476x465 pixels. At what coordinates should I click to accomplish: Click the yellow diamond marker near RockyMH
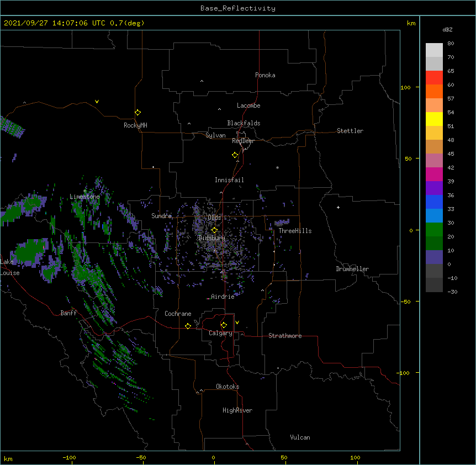click(137, 112)
